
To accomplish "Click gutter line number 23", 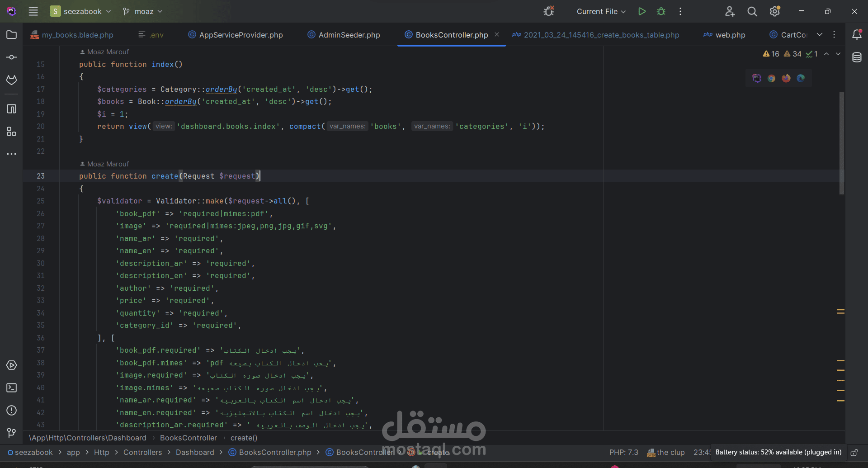I will pyautogui.click(x=41, y=176).
